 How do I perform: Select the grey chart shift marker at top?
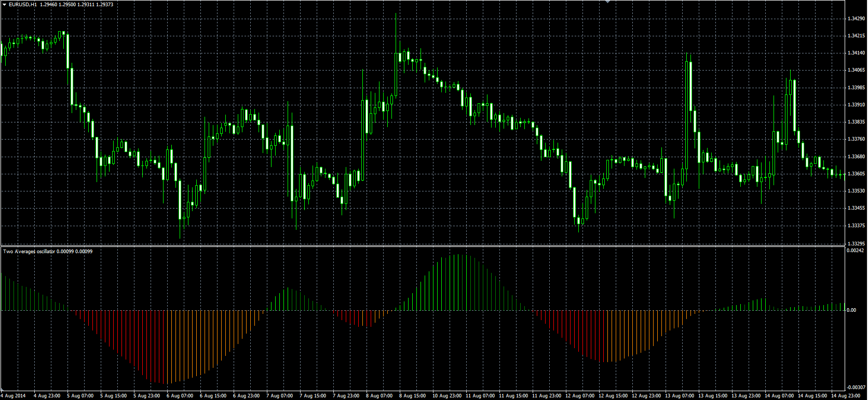[608, 2]
